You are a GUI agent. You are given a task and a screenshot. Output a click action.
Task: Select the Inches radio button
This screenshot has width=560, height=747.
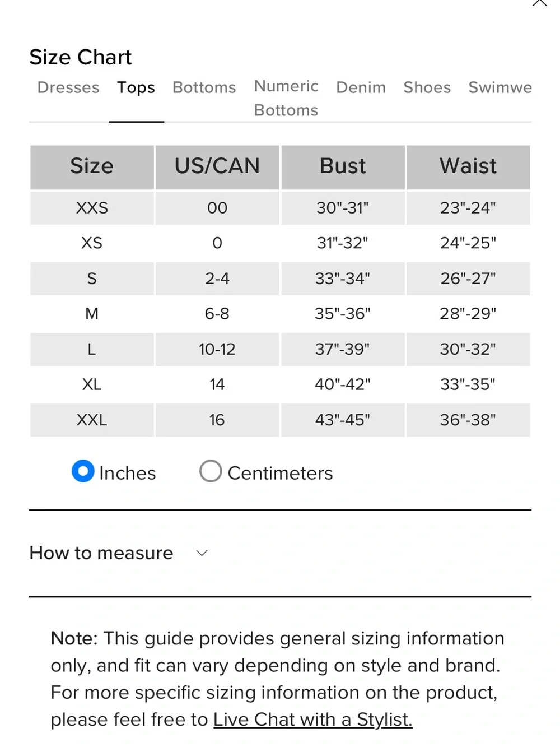tap(83, 471)
